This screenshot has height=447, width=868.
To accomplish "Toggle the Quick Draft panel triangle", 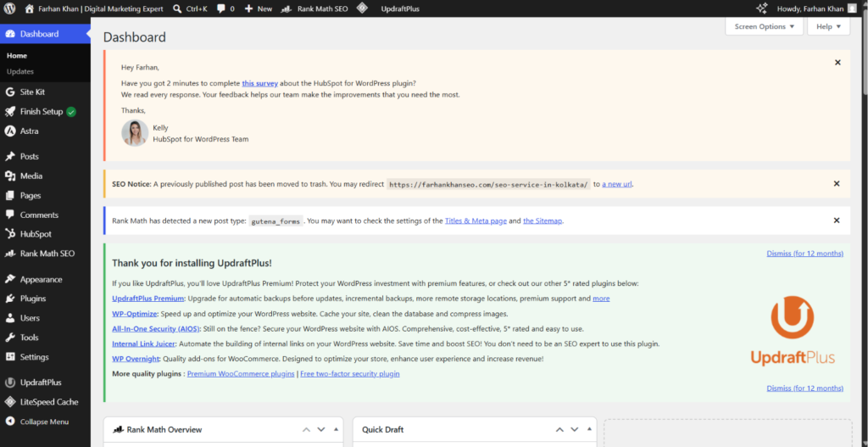I will click(x=589, y=429).
